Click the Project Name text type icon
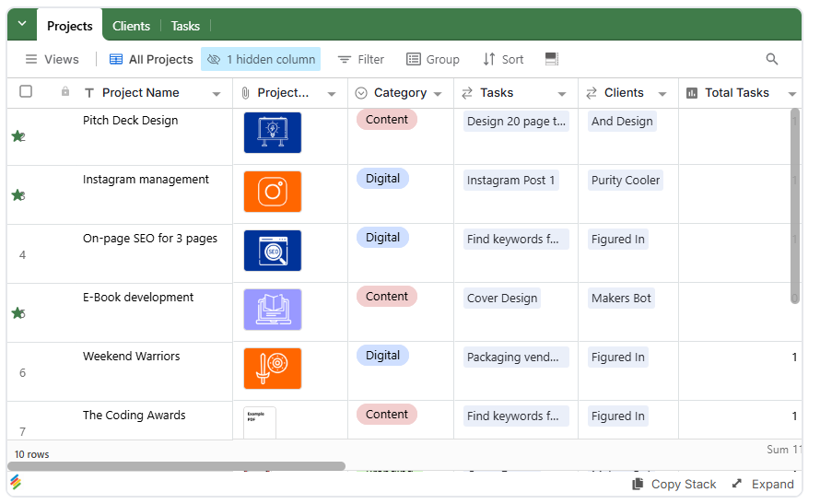Screen dimensions: 820x504 pyautogui.click(x=89, y=93)
